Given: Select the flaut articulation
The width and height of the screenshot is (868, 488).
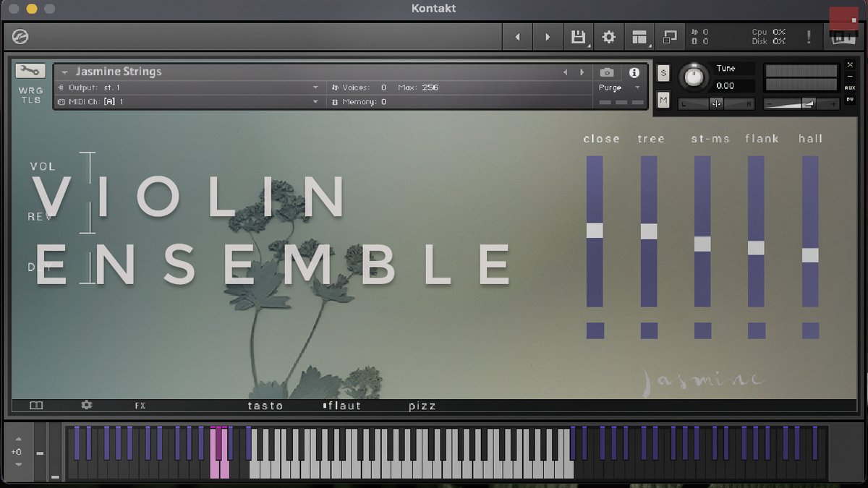Looking at the screenshot, I should tap(344, 406).
